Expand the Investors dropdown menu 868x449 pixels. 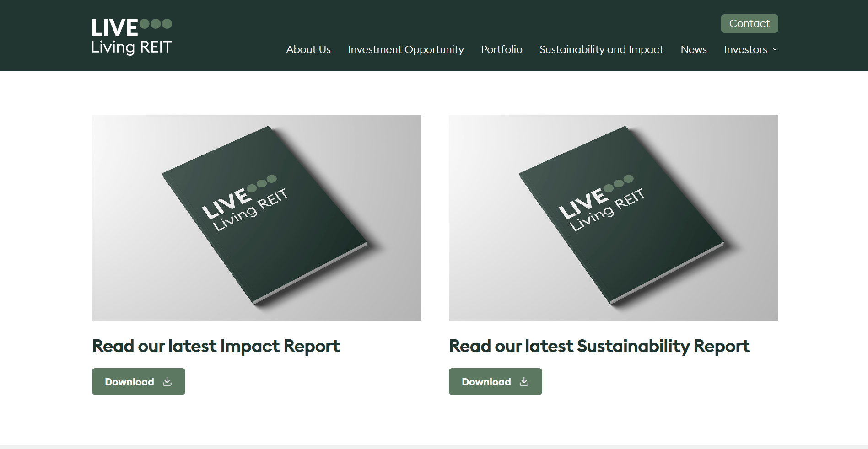pyautogui.click(x=750, y=49)
